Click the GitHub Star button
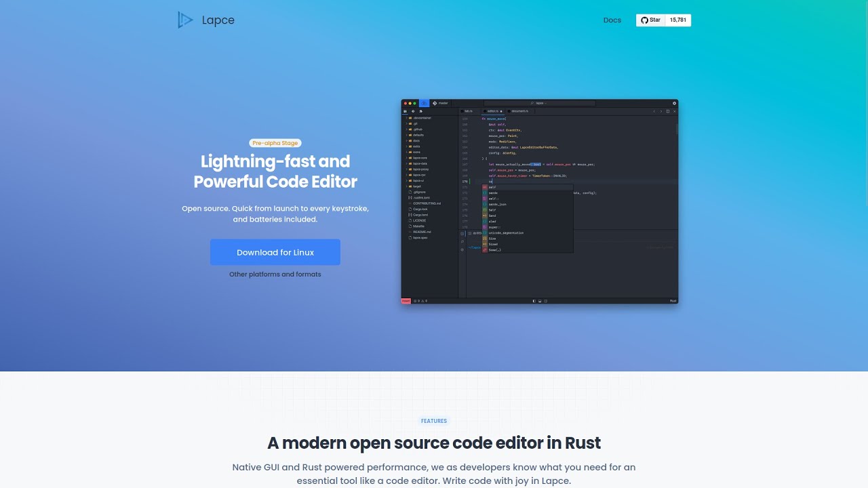The width and height of the screenshot is (868, 488). click(x=650, y=20)
